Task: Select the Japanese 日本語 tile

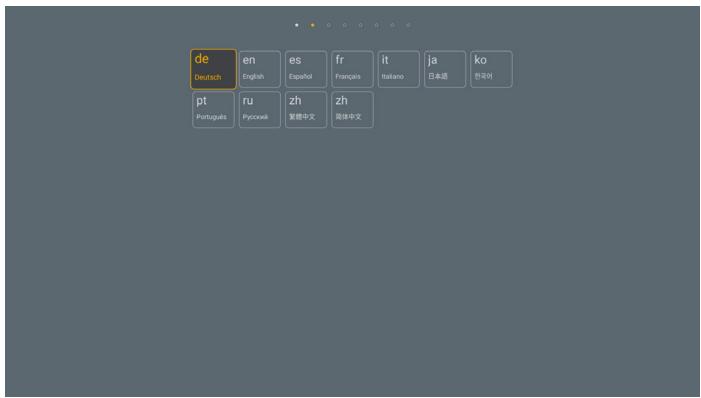Action: (445, 69)
